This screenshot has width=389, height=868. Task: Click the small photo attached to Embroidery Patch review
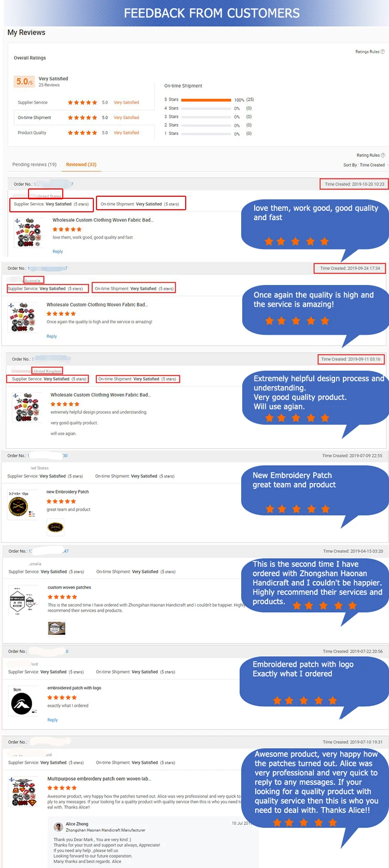[x=55, y=527]
